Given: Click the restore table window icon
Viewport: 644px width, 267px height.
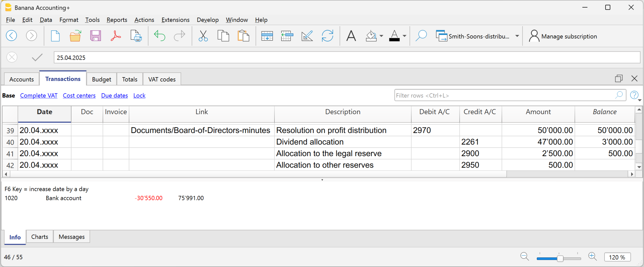Looking at the screenshot, I should pos(619,78).
